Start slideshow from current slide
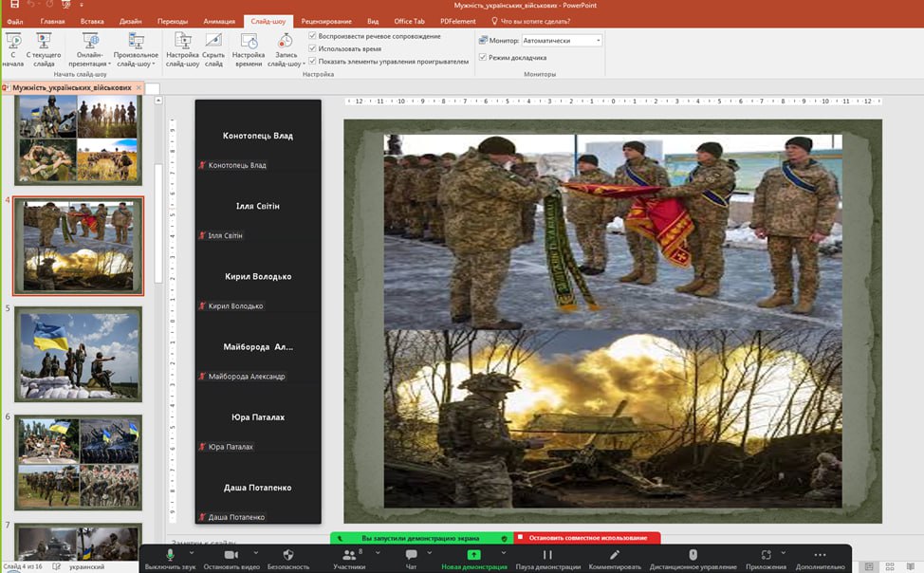 coord(44,47)
